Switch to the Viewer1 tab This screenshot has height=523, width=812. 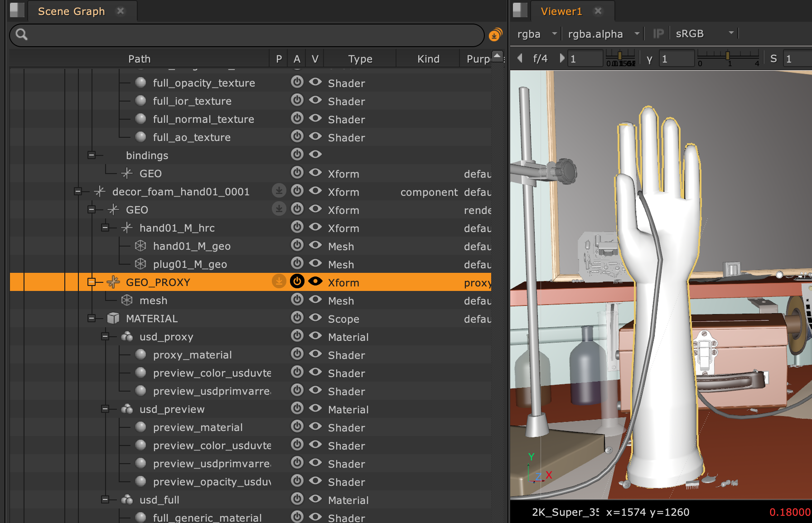(x=561, y=11)
